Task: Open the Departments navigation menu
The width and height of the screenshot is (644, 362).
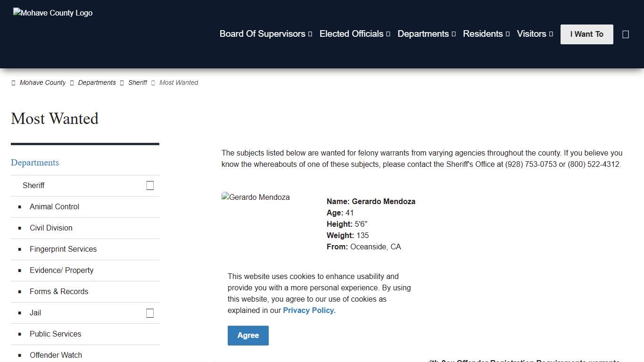Action: [426, 34]
